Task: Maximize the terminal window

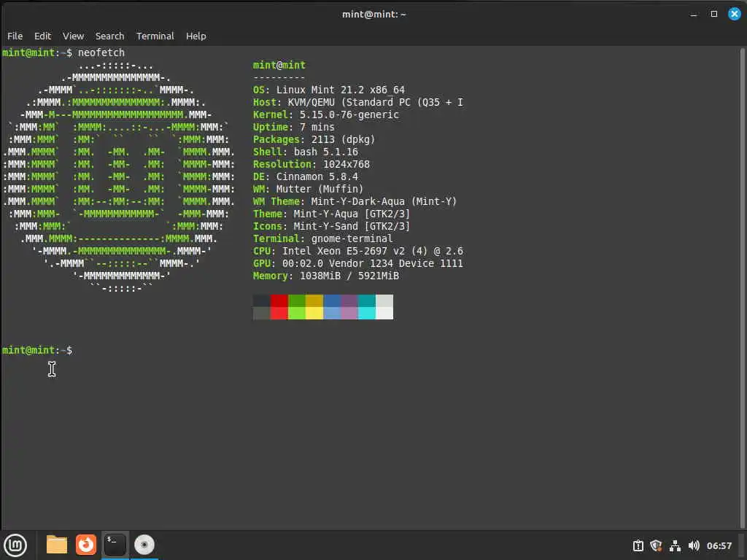Action: (x=713, y=15)
